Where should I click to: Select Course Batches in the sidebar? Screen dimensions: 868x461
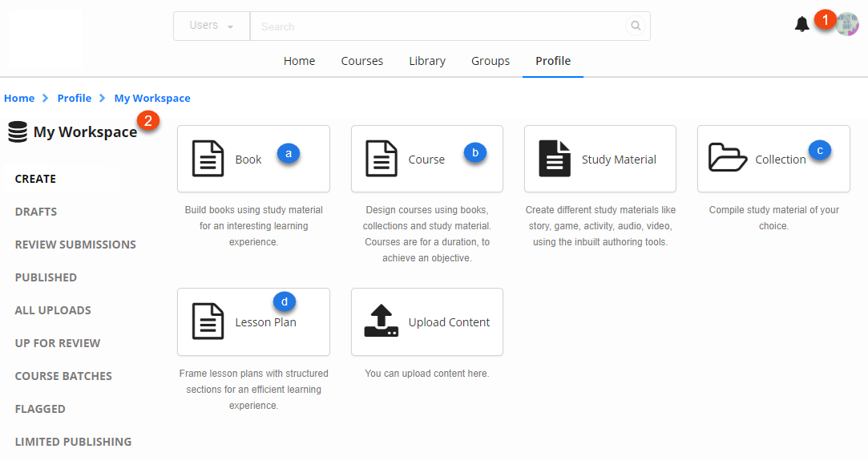[x=63, y=376]
